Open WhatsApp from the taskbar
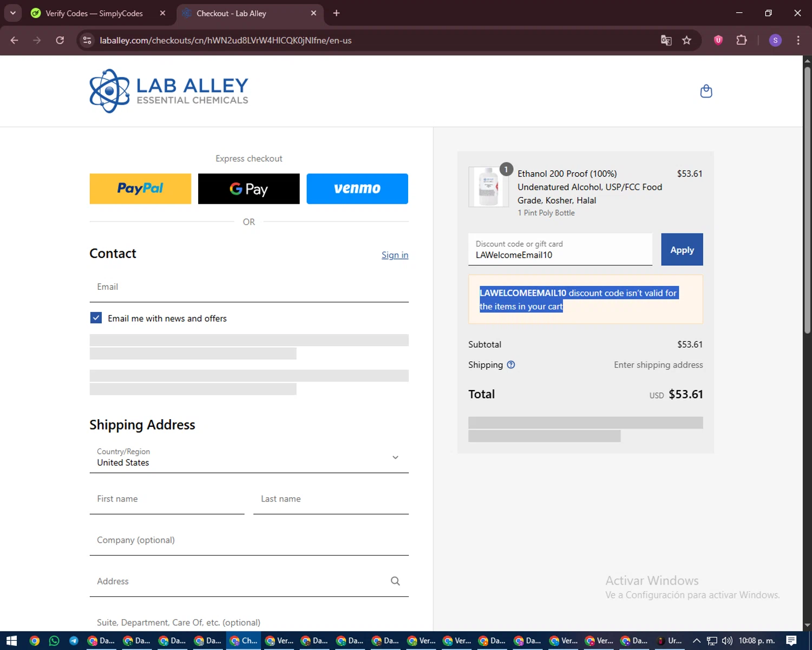Viewport: 812px width, 650px height. point(54,641)
